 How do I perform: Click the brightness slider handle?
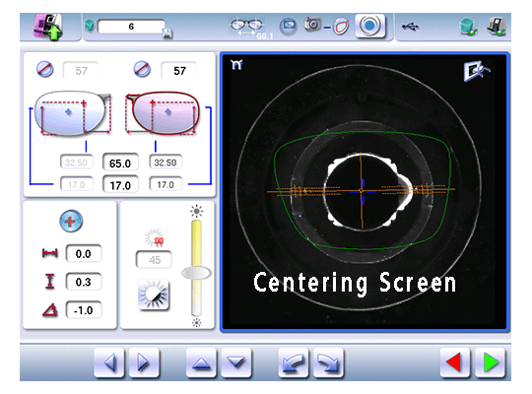coord(196,273)
